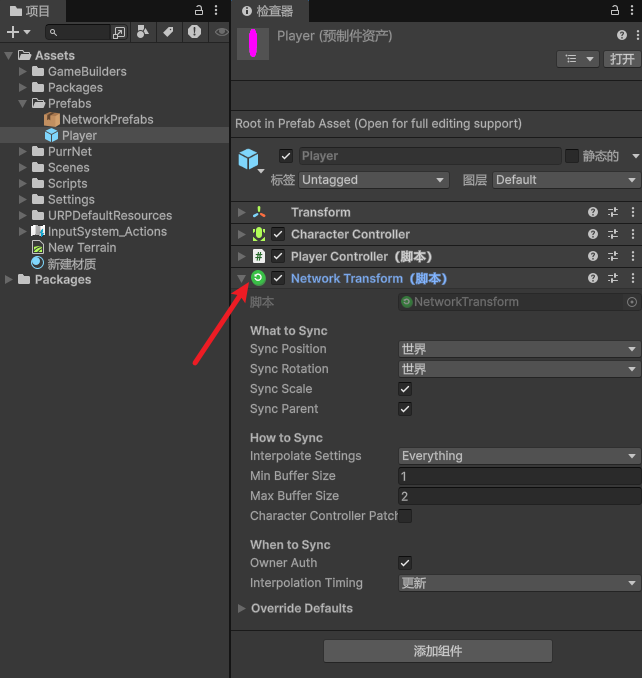Viewport: 642px width, 678px height.
Task: Click the 添加组件 (Add Component) button
Action: coord(438,651)
